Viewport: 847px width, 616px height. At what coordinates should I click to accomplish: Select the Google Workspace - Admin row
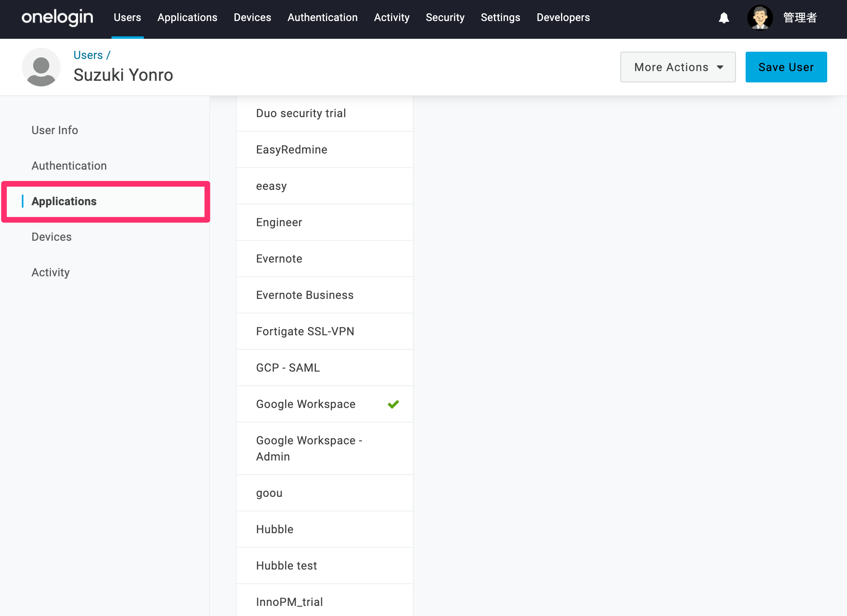pos(325,448)
